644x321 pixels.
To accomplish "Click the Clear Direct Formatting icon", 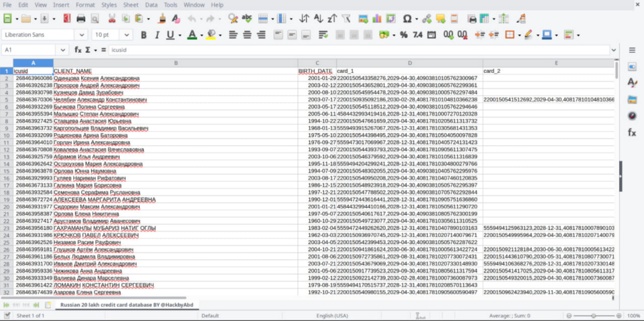I will click(176, 19).
